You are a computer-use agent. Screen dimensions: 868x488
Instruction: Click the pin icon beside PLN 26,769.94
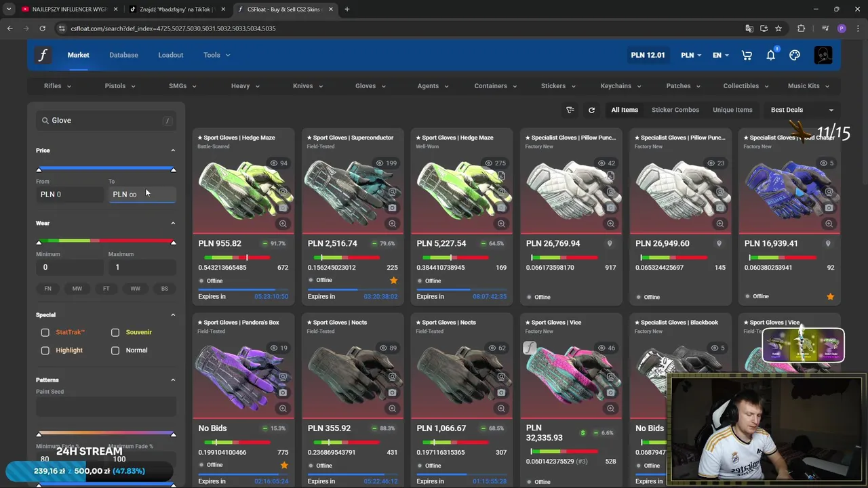click(610, 243)
